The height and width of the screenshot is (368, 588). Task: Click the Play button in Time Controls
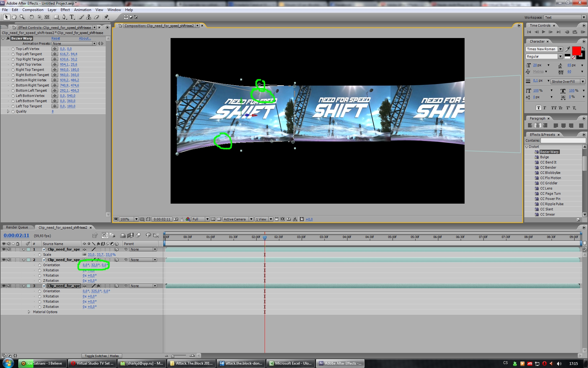[544, 32]
